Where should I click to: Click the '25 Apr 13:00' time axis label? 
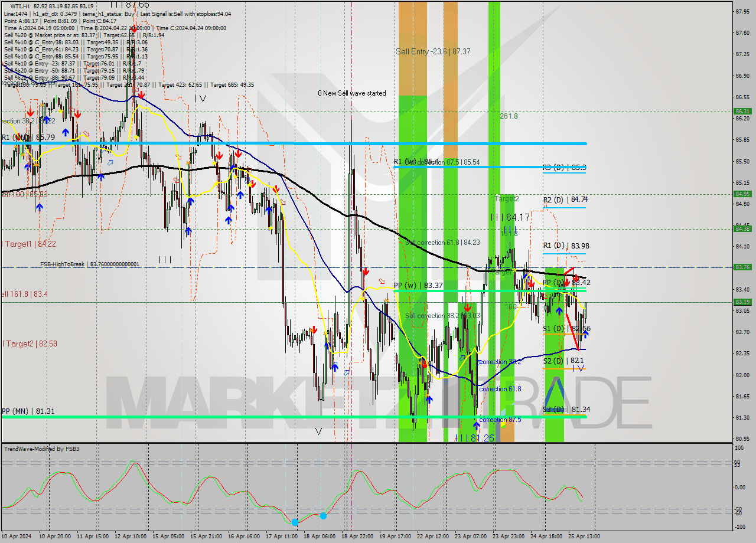(x=585, y=537)
